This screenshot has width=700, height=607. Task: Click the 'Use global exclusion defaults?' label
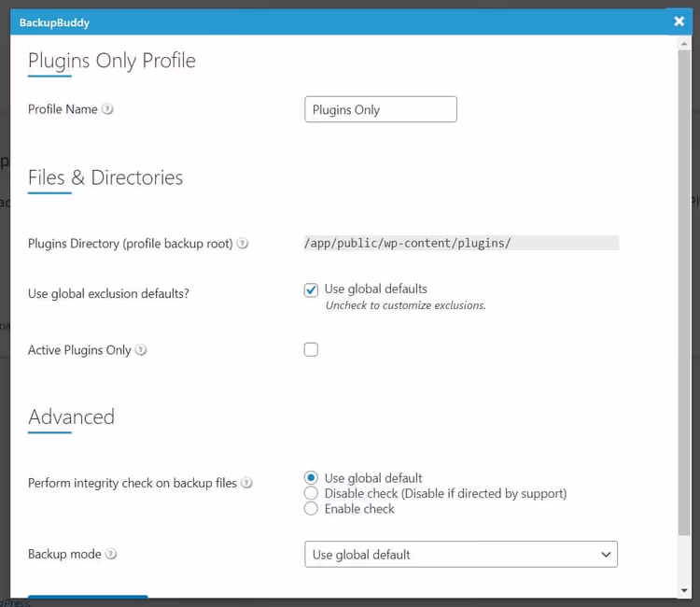(x=108, y=293)
